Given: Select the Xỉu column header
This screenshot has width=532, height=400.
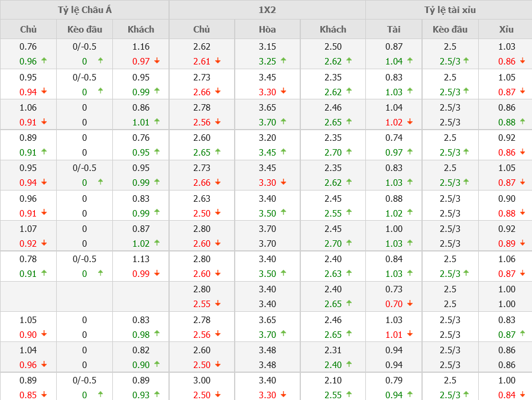Looking at the screenshot, I should [506, 29].
